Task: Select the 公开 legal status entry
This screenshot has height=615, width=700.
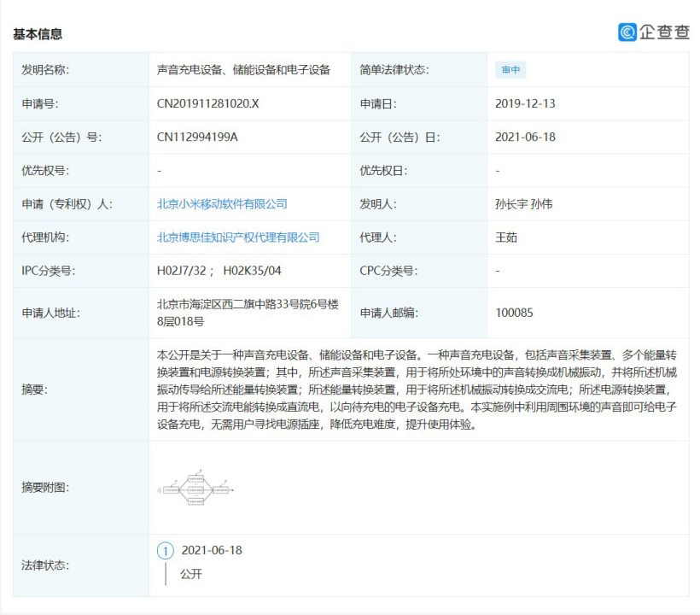Action: (x=190, y=574)
